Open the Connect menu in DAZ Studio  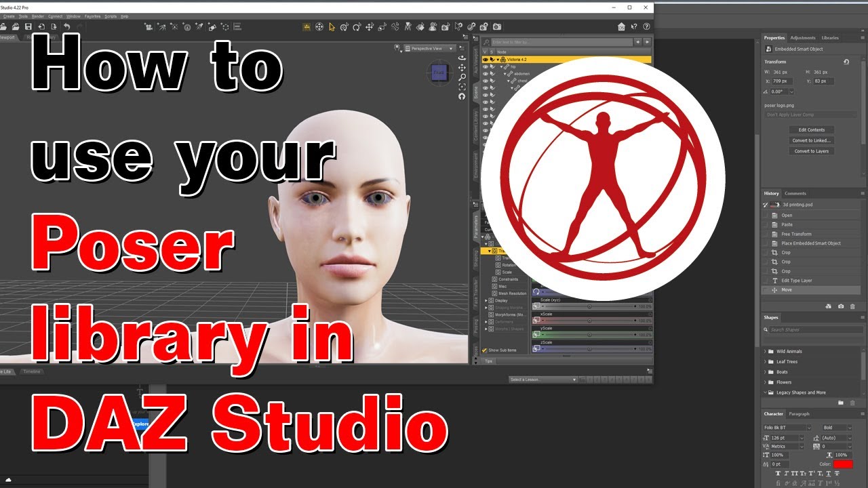[x=56, y=16]
